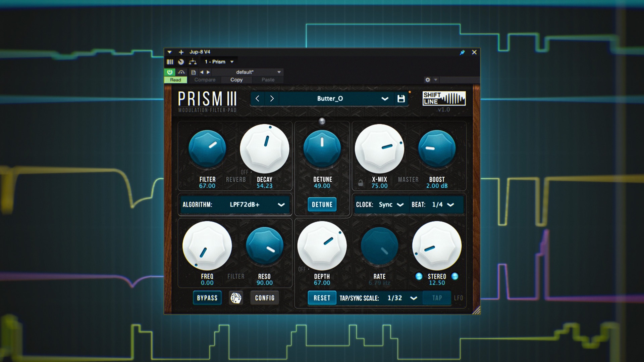Screen dimensions: 644x362
Task: Open the CONFIG panel
Action: point(264,298)
